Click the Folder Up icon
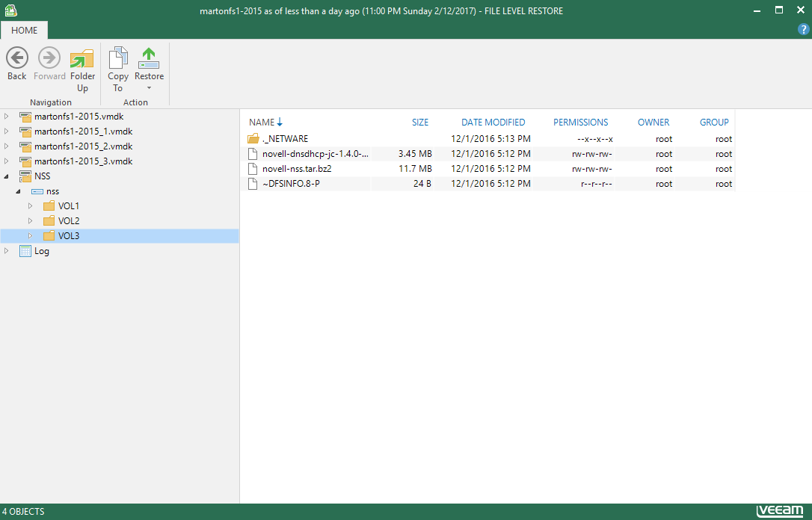The image size is (812, 520). click(x=82, y=58)
